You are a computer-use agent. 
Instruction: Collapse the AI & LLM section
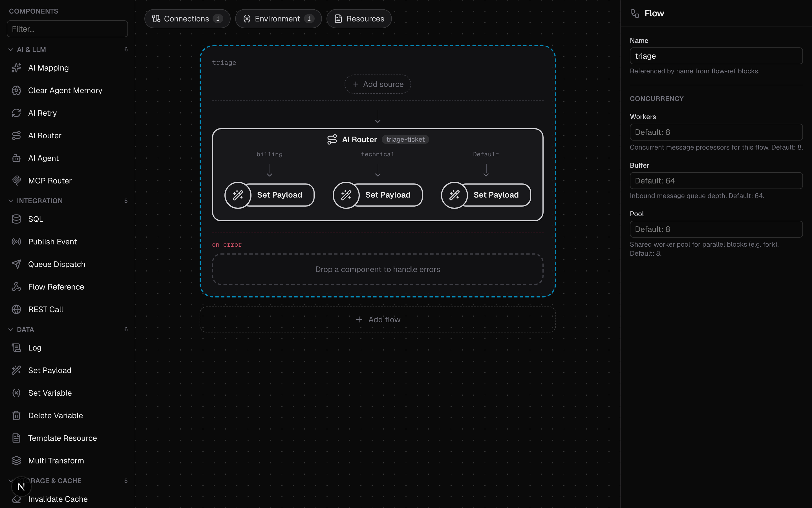[x=11, y=49]
